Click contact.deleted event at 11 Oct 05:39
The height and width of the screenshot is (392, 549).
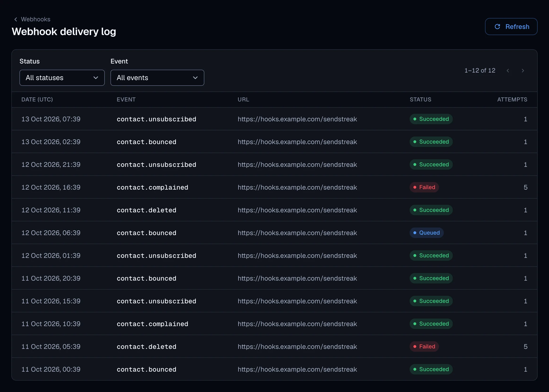[146, 347]
